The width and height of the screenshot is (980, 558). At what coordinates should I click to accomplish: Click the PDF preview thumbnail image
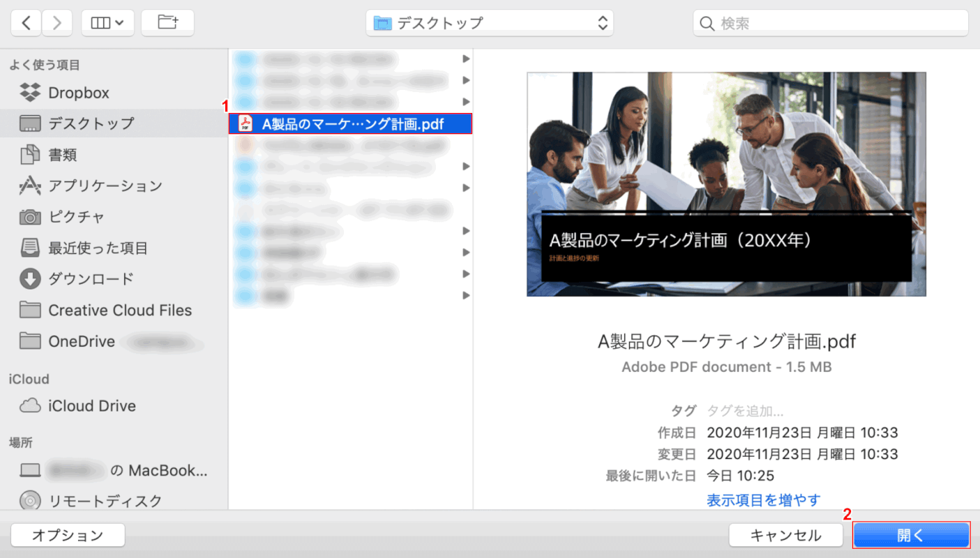(x=726, y=184)
